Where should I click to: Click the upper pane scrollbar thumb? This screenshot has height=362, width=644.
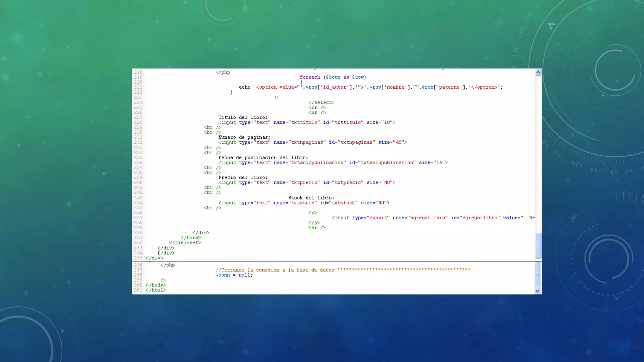click(x=538, y=245)
